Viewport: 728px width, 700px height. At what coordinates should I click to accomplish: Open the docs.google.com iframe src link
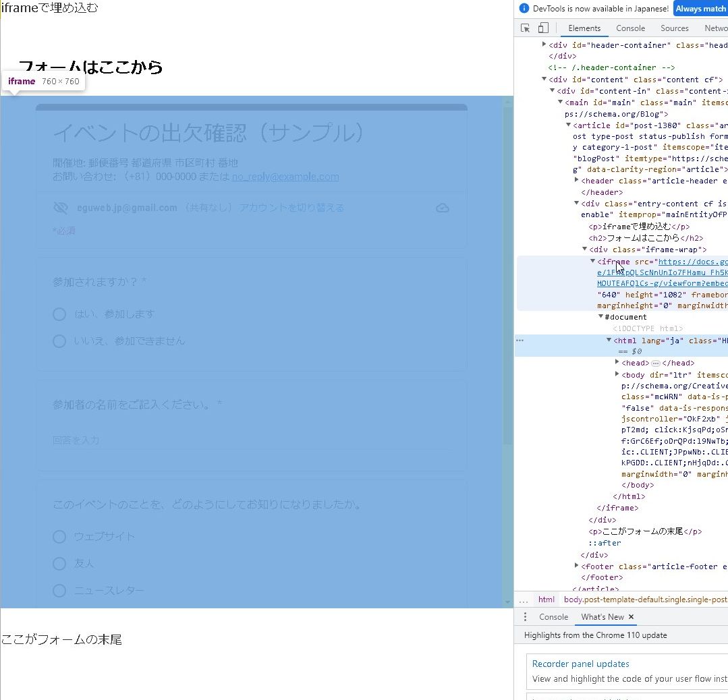point(695,262)
